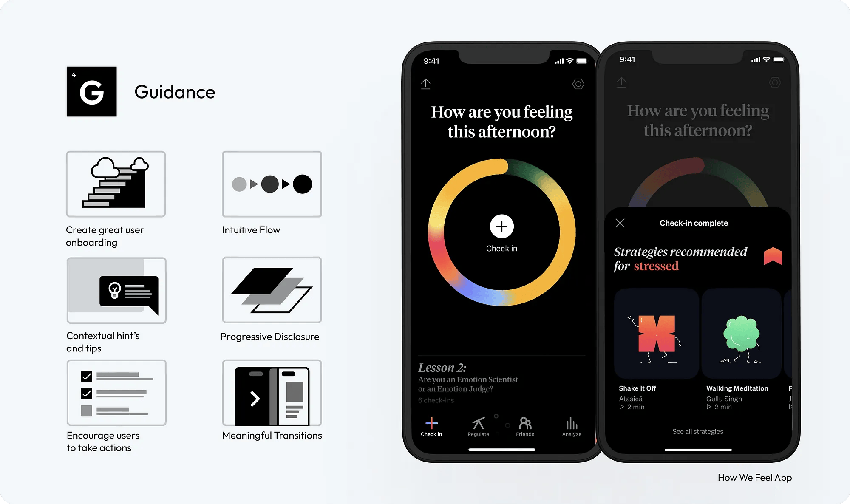Close the check-in complete panel
Viewport: 850px width, 504px height.
coord(619,223)
